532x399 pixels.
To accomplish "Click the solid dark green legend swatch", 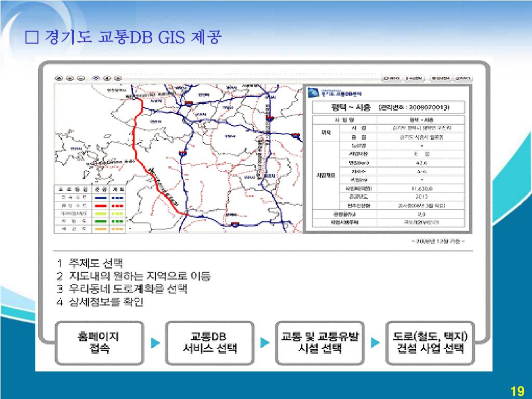I will pyautogui.click(x=101, y=221).
